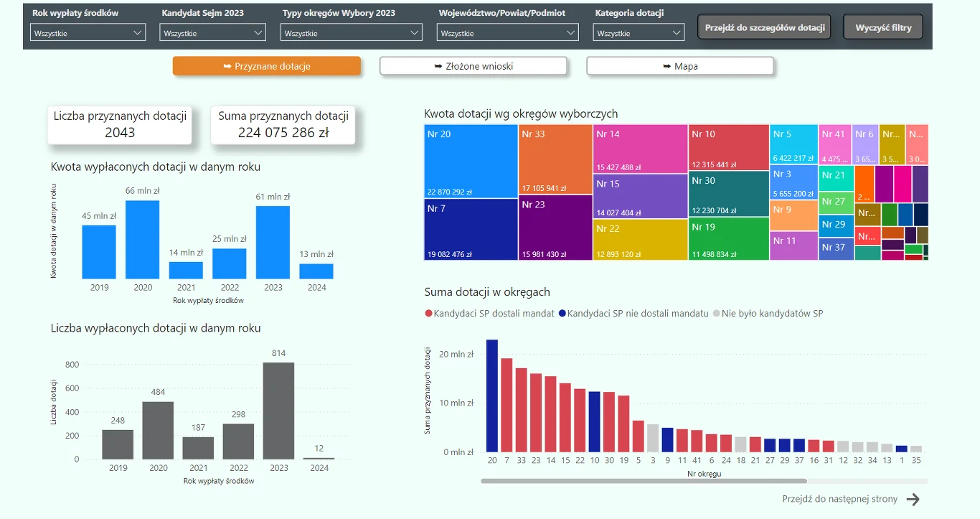This screenshot has height=519, width=980.
Task: Open Rok wypłaty środków dropdown
Action: [x=88, y=32]
